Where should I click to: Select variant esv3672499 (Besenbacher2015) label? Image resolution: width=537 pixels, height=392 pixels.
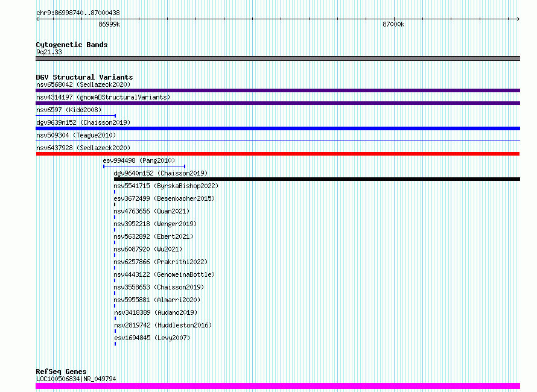pos(164,198)
